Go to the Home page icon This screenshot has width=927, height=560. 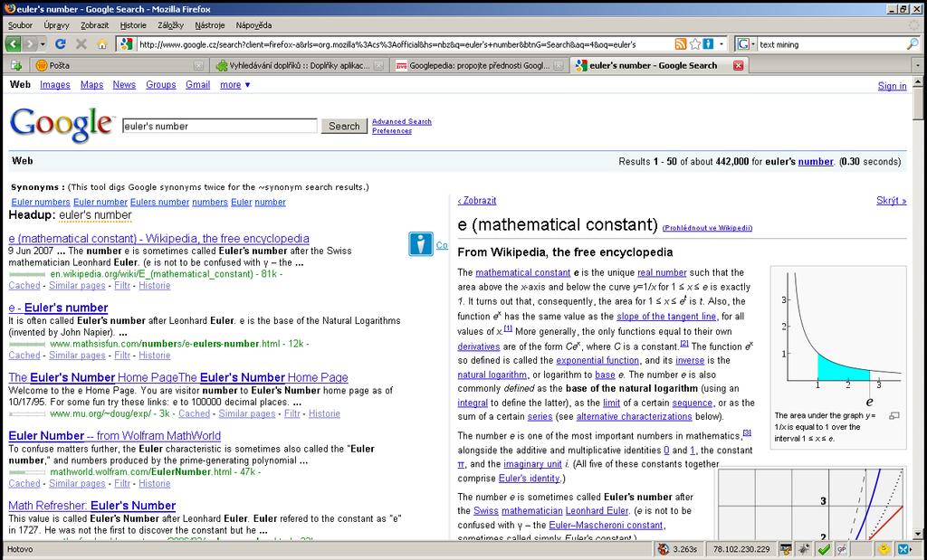[102, 44]
